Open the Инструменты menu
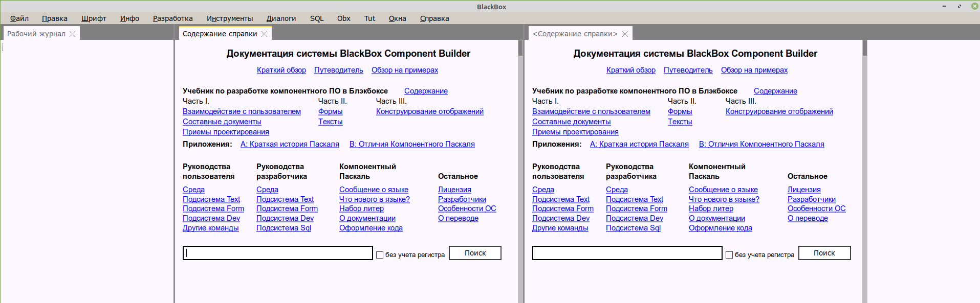The height and width of the screenshot is (303, 980). point(230,18)
